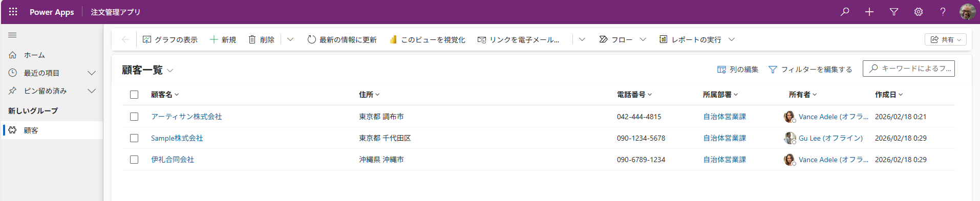Open Vance Adele owner in 伊礼合同会社 row
Image resolution: width=980 pixels, height=201 pixels.
click(x=833, y=160)
